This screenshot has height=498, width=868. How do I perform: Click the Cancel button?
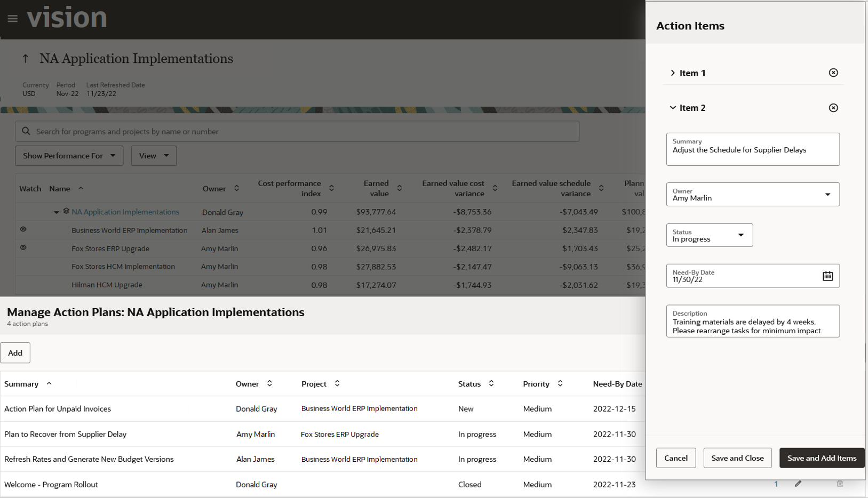pyautogui.click(x=676, y=458)
